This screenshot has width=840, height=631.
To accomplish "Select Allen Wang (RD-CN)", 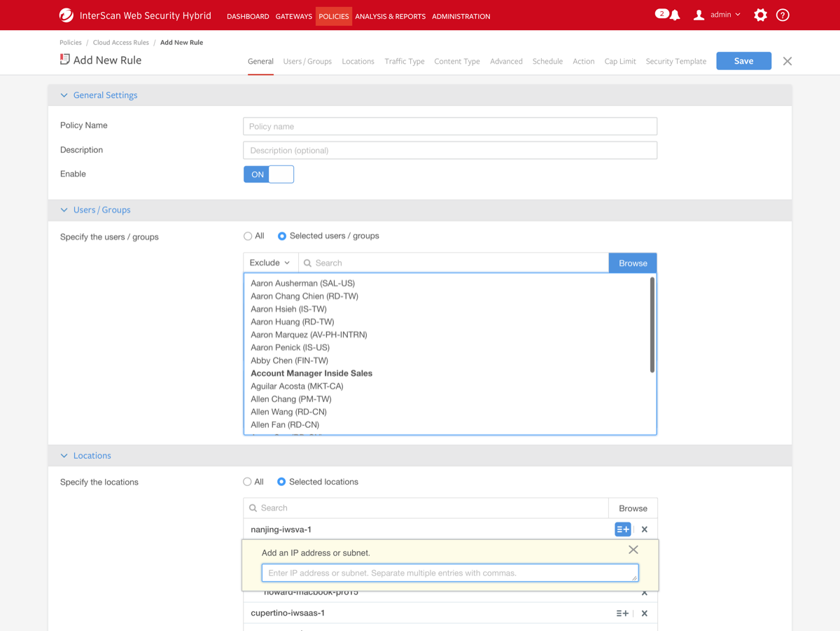I will (x=288, y=412).
